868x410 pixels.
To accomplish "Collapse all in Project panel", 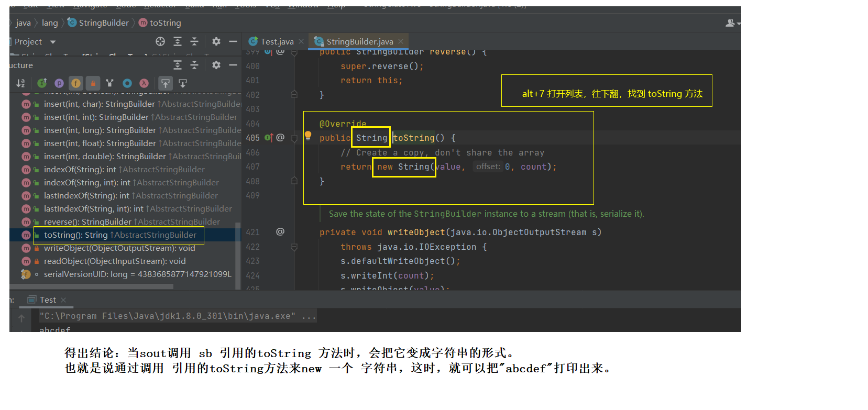I will (194, 41).
